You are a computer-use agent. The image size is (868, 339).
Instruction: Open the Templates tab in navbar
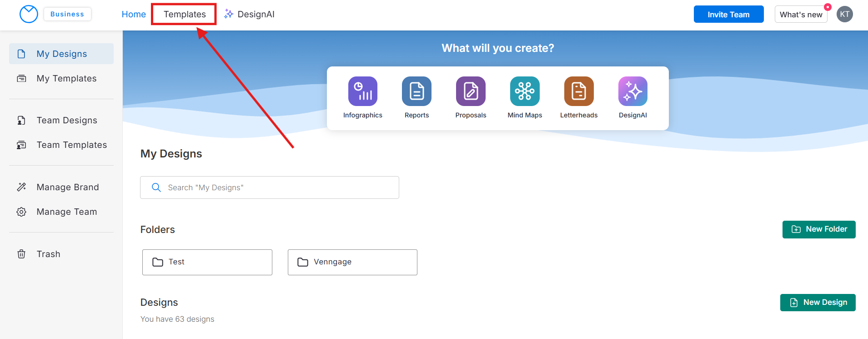[x=184, y=14]
